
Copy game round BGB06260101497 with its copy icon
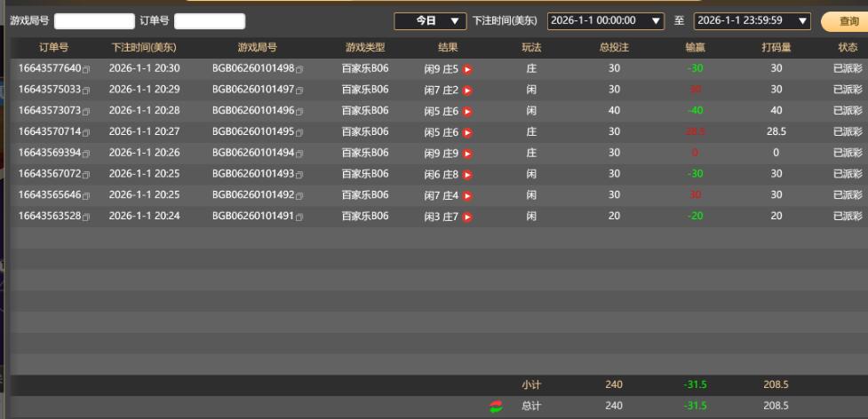(x=299, y=91)
